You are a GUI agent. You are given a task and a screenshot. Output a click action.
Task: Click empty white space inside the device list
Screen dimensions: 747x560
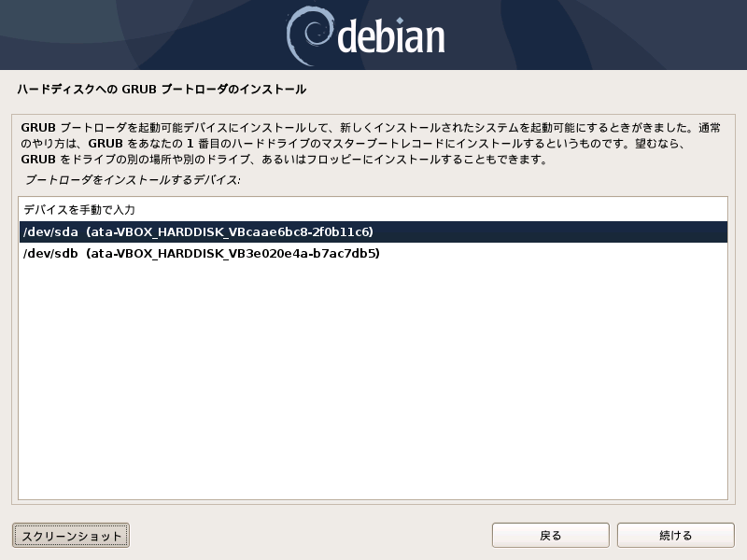click(373, 381)
